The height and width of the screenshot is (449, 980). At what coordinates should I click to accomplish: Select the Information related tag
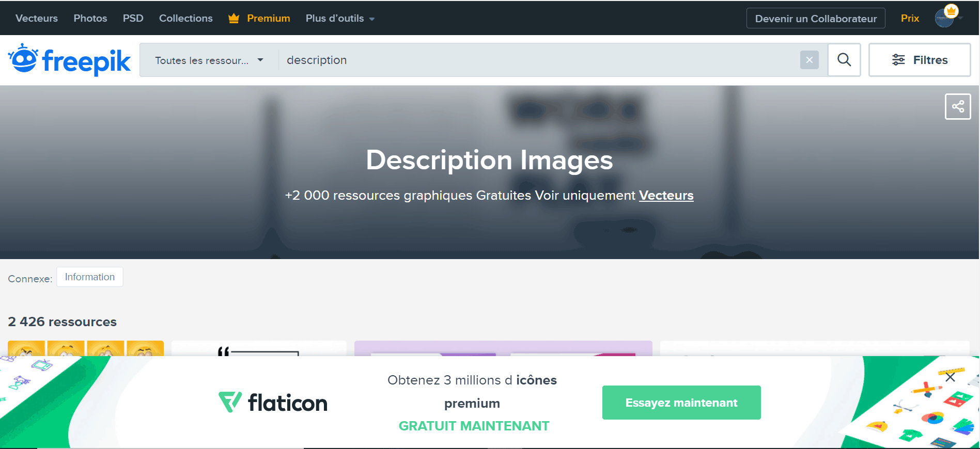[x=90, y=277]
